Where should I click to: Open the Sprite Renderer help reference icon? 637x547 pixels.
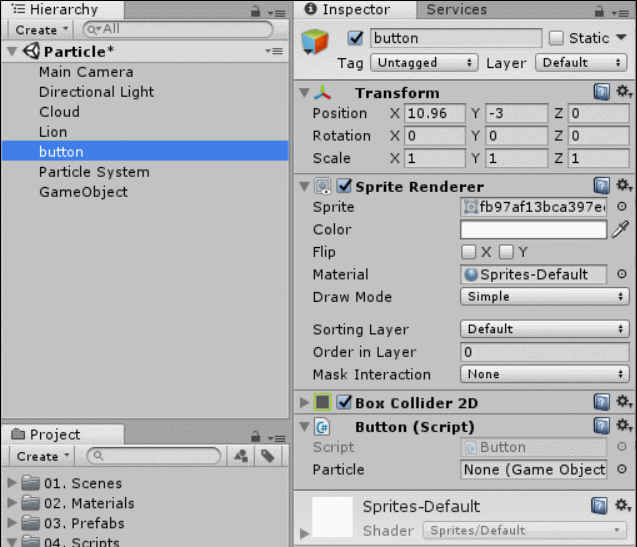click(x=602, y=186)
